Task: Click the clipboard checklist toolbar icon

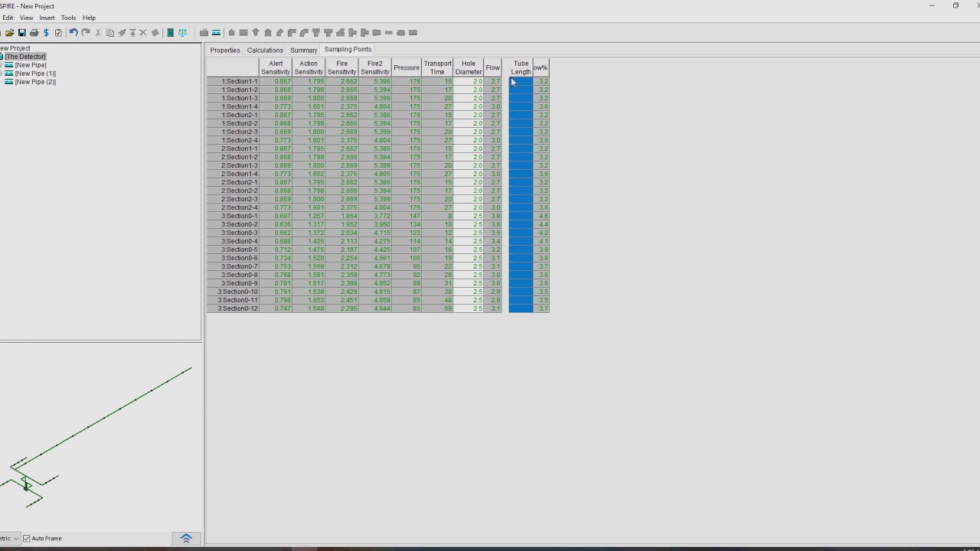Action: point(58,33)
